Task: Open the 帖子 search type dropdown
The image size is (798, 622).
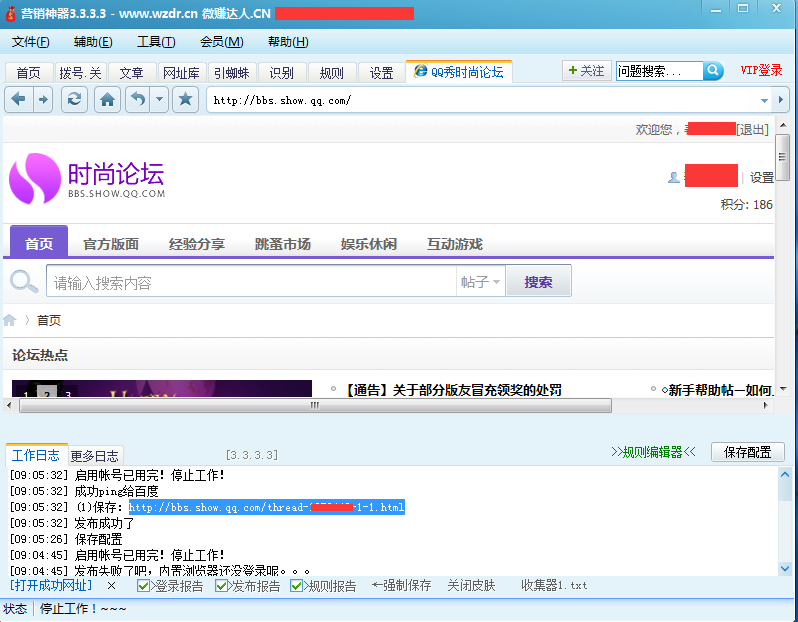Action: [480, 281]
